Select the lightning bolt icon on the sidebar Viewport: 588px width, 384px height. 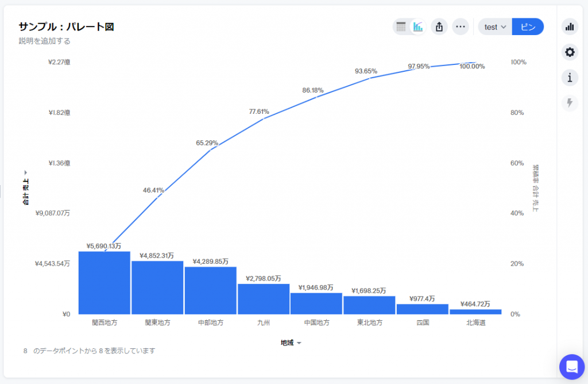[570, 103]
